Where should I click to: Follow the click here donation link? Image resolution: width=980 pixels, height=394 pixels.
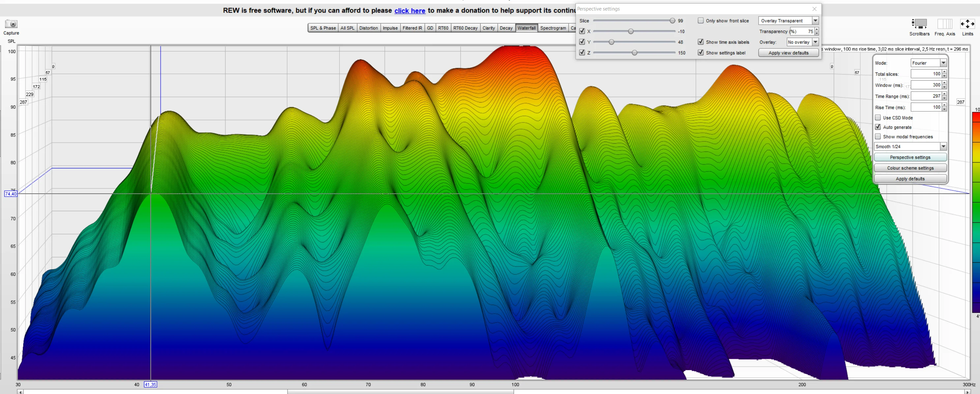pyautogui.click(x=410, y=11)
